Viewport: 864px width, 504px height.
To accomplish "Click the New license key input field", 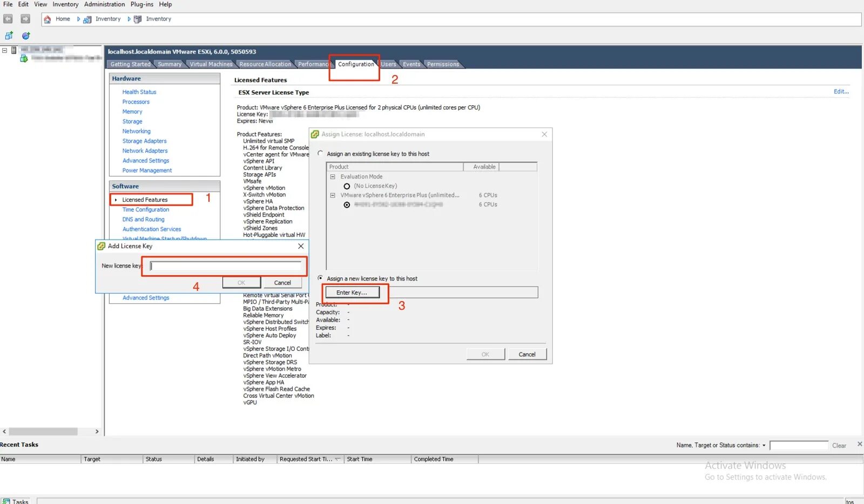I will click(x=225, y=266).
